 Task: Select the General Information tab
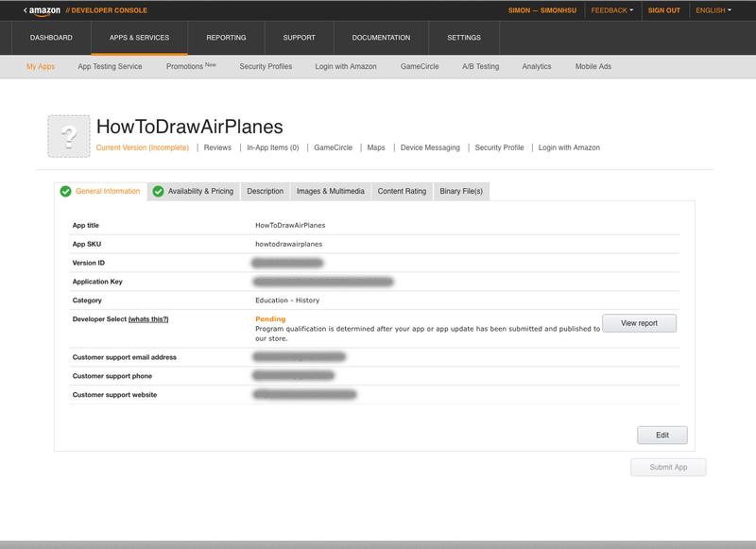(x=101, y=192)
